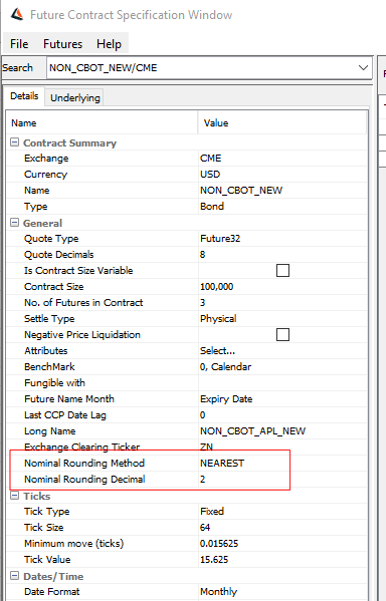Select the Quote Decimals row label
The image size is (386, 601).
tap(59, 255)
